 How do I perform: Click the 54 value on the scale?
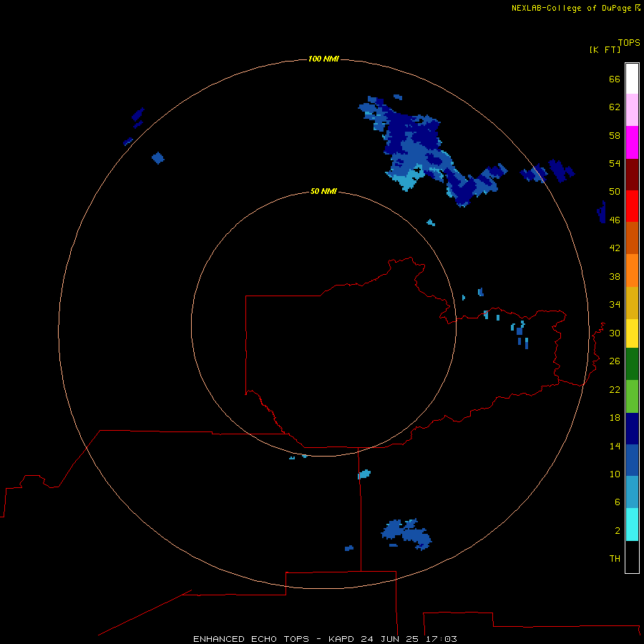pyautogui.click(x=615, y=163)
